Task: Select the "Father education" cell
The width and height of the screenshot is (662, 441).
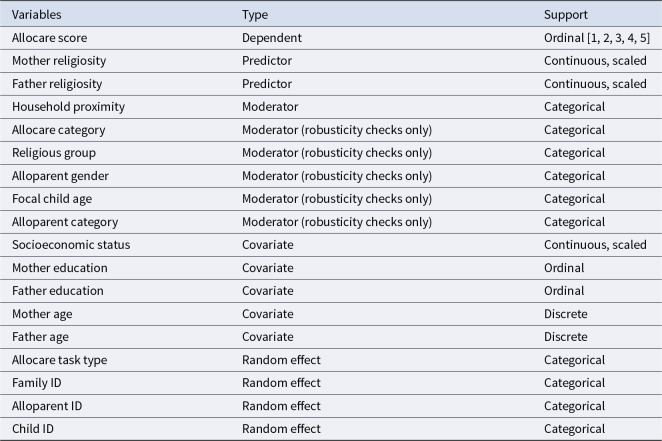Action: tap(57, 291)
